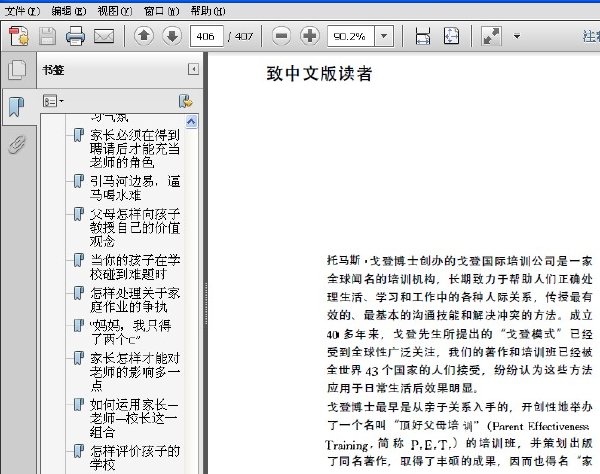Click the zoom level field showing 90.2%
This screenshot has width=600, height=474.
pyautogui.click(x=351, y=36)
